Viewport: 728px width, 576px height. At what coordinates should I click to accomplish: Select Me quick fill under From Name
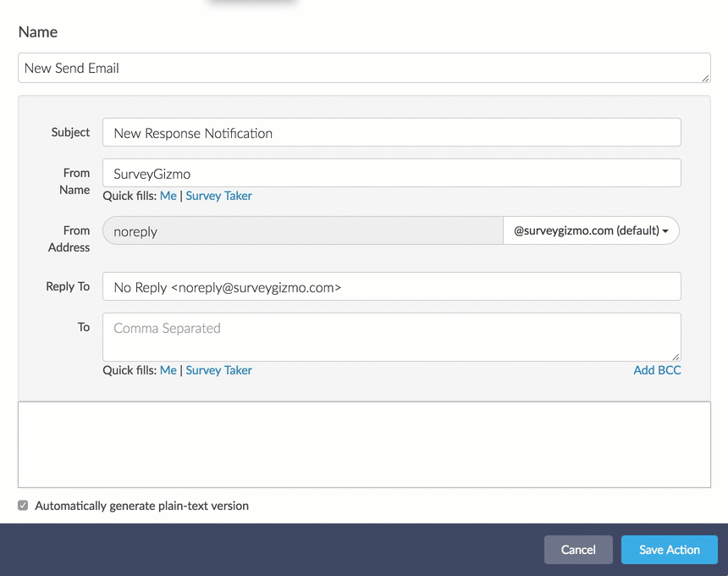(x=168, y=196)
